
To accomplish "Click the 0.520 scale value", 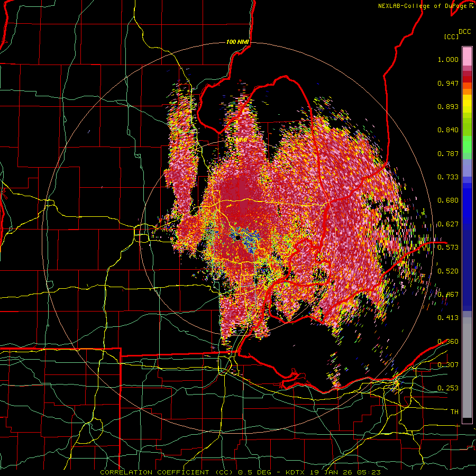I will pyautogui.click(x=448, y=271).
